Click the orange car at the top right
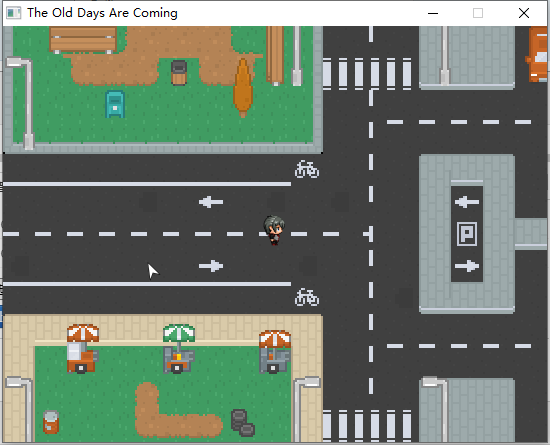The width and height of the screenshot is (550, 445). [x=537, y=54]
